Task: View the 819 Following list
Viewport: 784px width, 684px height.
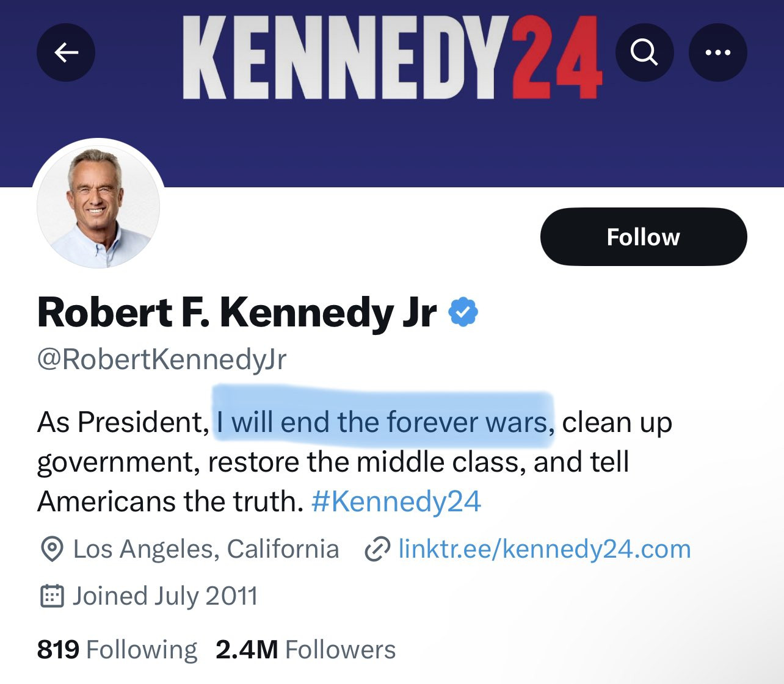Action: 117,649
